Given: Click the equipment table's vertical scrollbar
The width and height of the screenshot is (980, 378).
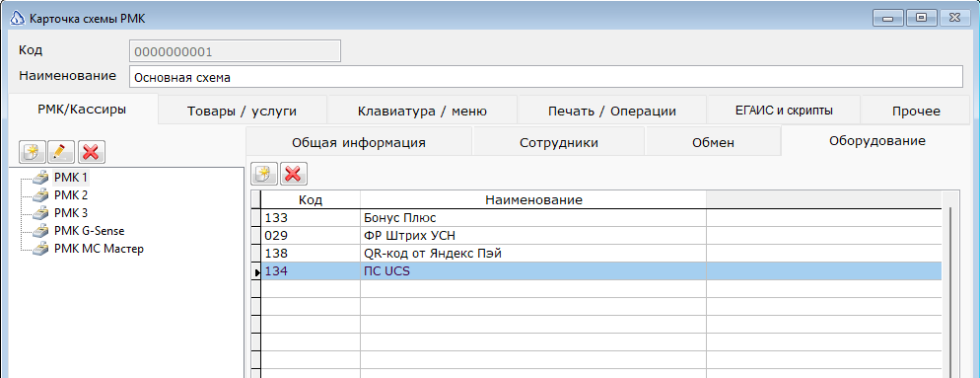Looking at the screenshot, I should 949,293.
